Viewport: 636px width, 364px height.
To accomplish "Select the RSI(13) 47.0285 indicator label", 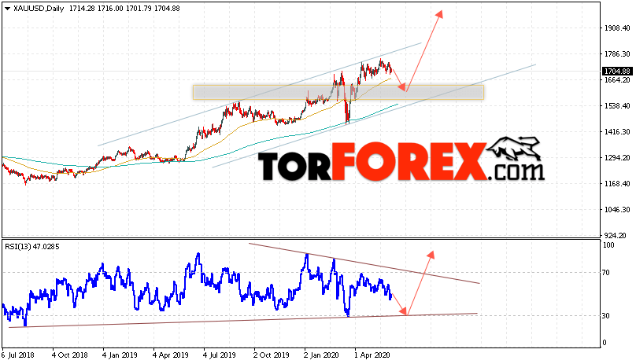I will 32,246.
